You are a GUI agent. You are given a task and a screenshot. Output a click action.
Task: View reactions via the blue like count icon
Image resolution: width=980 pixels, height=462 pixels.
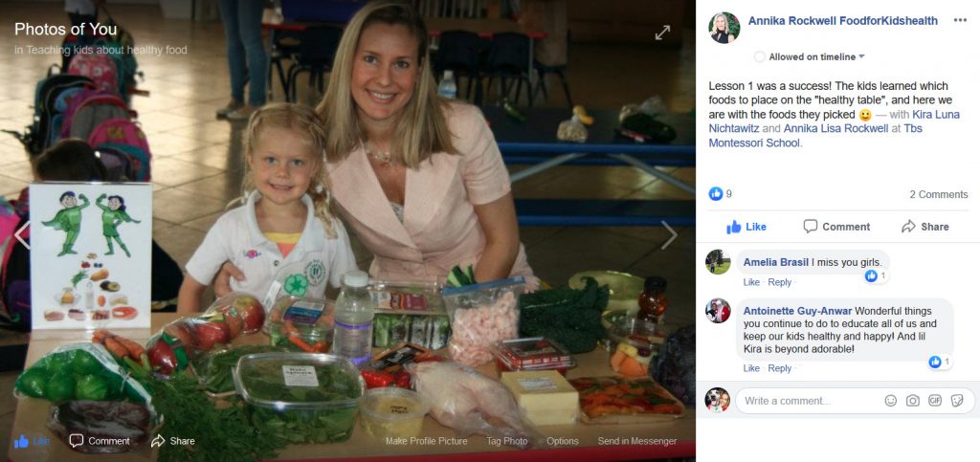point(716,194)
